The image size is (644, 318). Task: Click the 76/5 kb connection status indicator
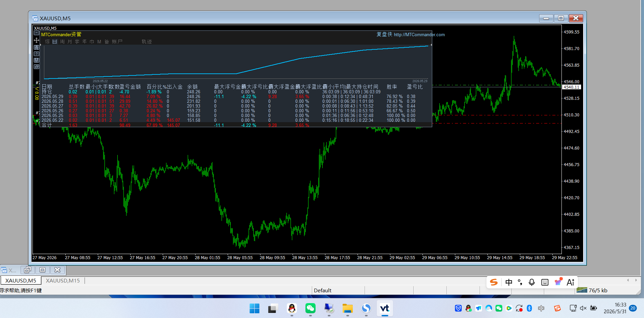pyautogui.click(x=592, y=290)
